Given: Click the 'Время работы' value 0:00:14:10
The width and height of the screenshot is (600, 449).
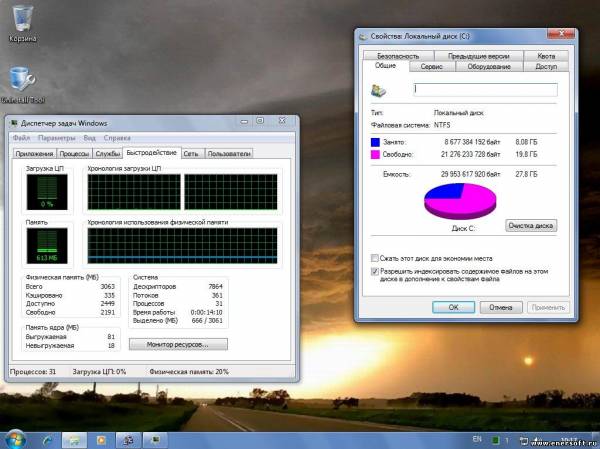Looking at the screenshot, I should tap(207, 312).
